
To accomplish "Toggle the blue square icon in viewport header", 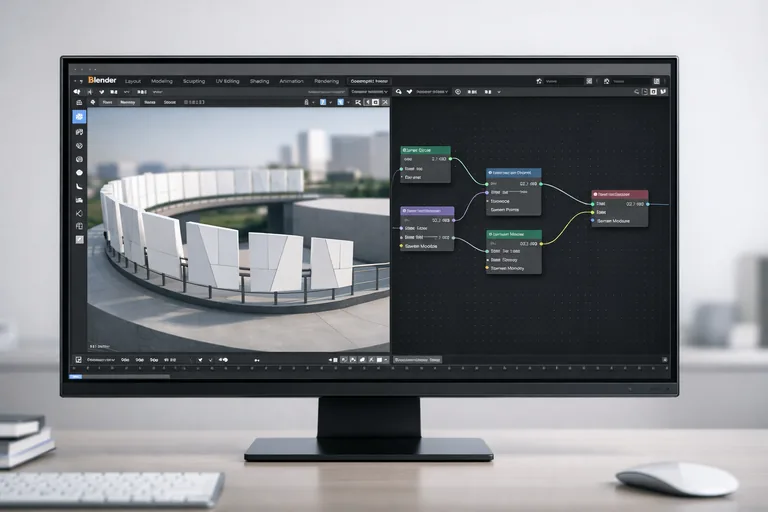I will pos(323,102).
